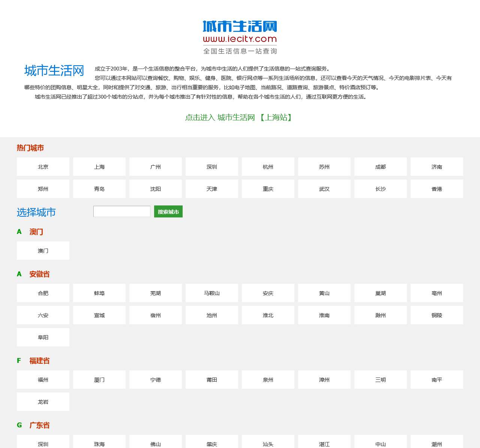Open 肇庆 city tile

point(212,442)
